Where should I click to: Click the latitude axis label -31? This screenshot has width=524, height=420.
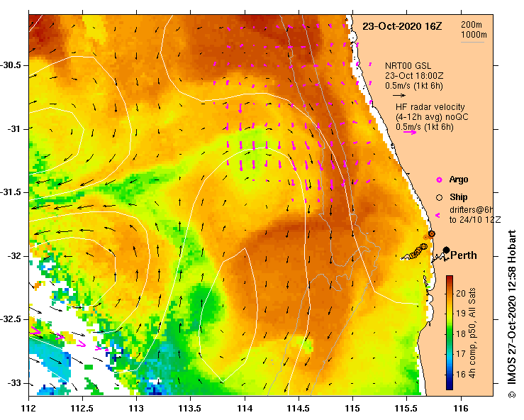click(x=13, y=128)
